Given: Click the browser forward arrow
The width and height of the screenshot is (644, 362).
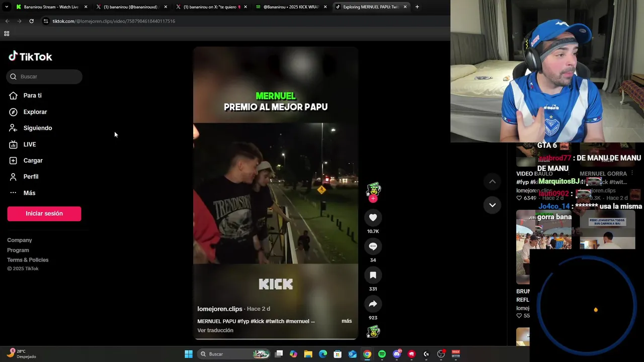Looking at the screenshot, I should (x=19, y=21).
